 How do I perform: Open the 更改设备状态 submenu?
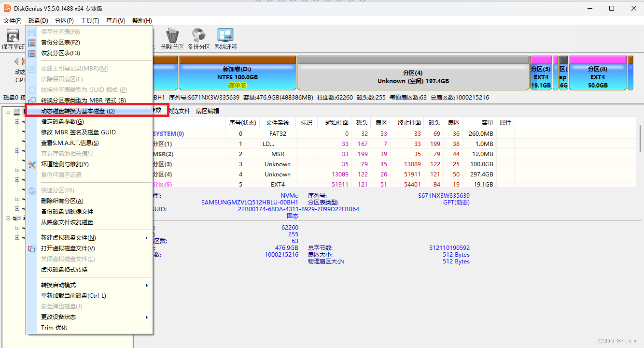click(89, 317)
